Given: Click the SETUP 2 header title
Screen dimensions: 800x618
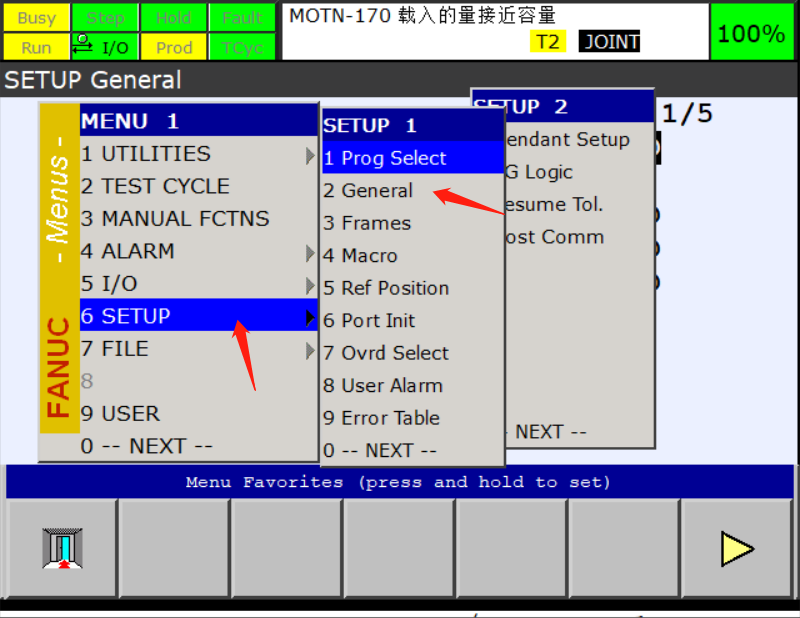Looking at the screenshot, I should point(563,107).
